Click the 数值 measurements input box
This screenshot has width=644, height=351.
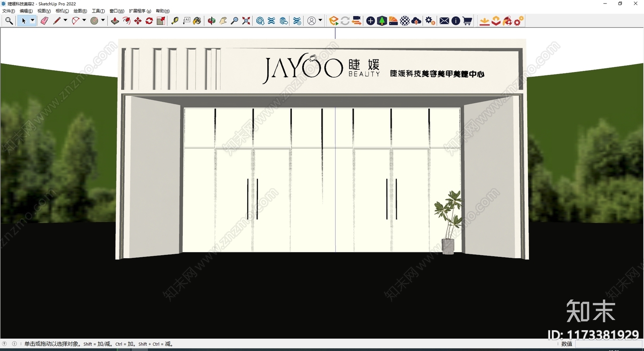coord(608,344)
